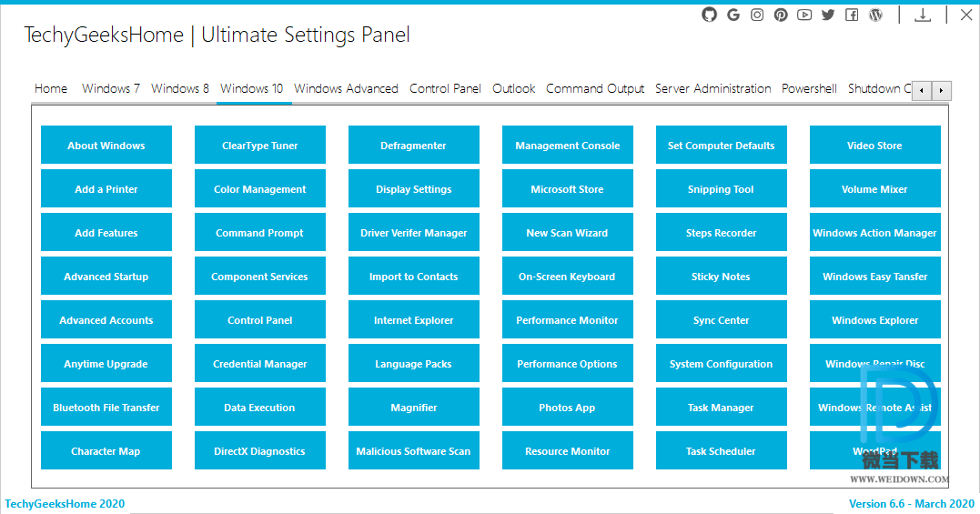
Task: Open Driver Verifer Manager
Action: coord(414,232)
